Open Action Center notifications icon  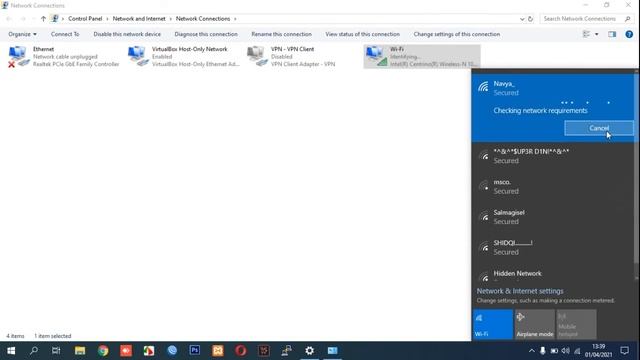[x=624, y=351]
